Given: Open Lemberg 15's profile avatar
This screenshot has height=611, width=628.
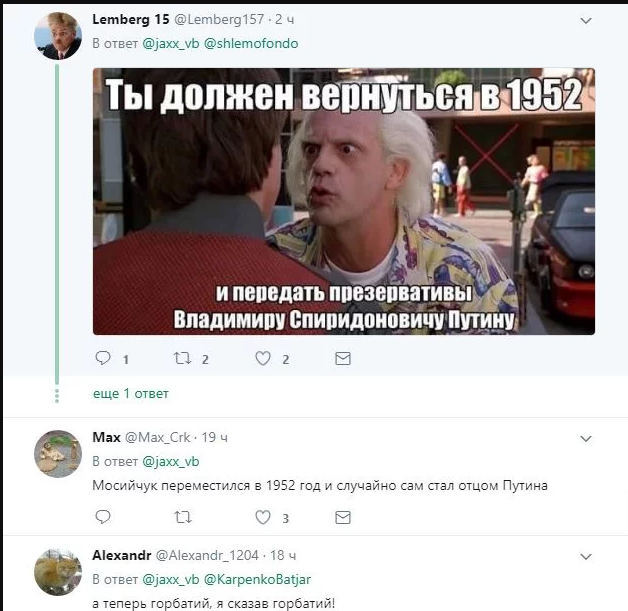Looking at the screenshot, I should (x=58, y=36).
